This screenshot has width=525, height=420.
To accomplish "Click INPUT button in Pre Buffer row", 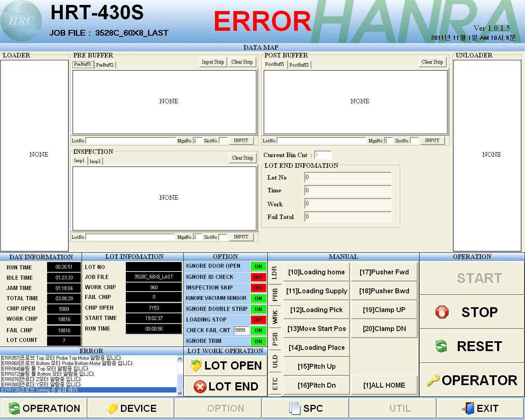I will [x=241, y=140].
